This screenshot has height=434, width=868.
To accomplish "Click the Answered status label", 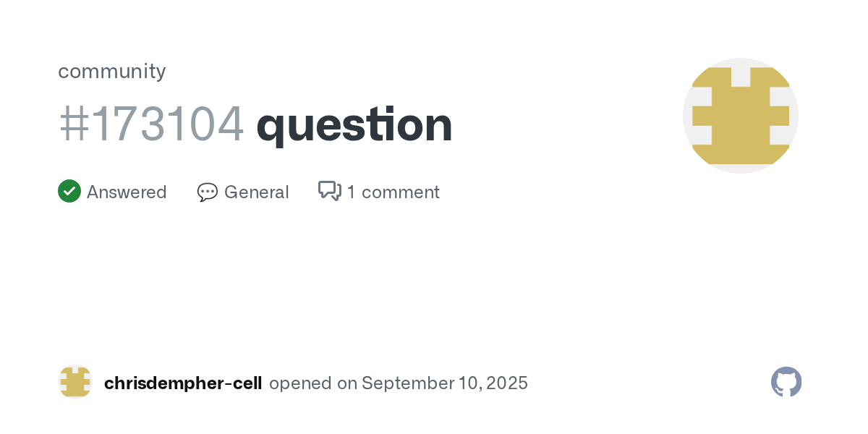I will (x=127, y=192).
